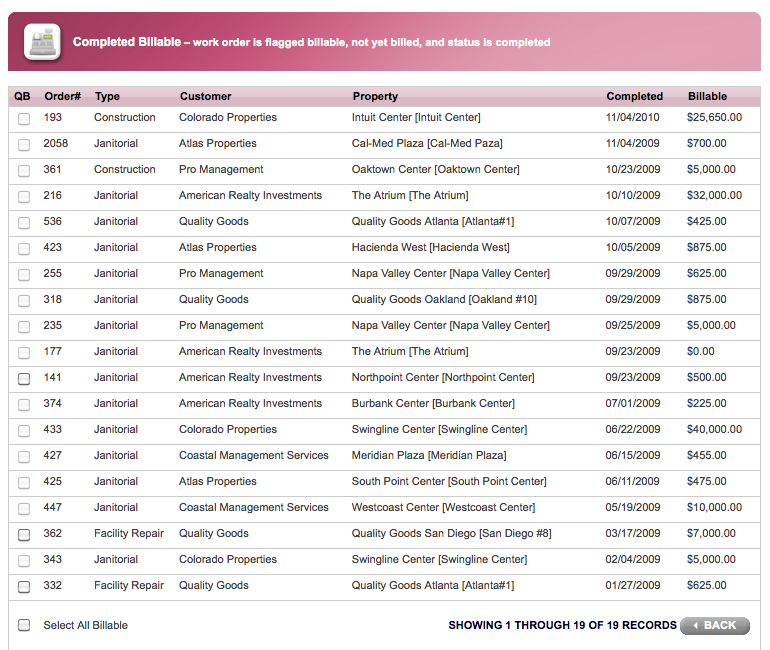Click the $7,000.00 billable amount
770x650 pixels.
(x=711, y=534)
